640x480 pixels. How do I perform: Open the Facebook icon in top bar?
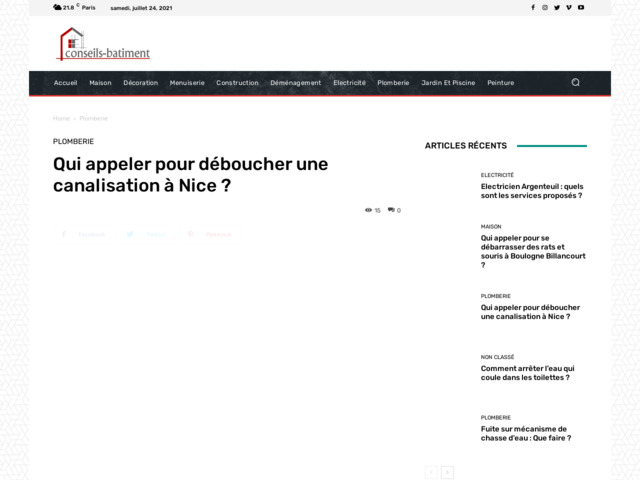533,7
